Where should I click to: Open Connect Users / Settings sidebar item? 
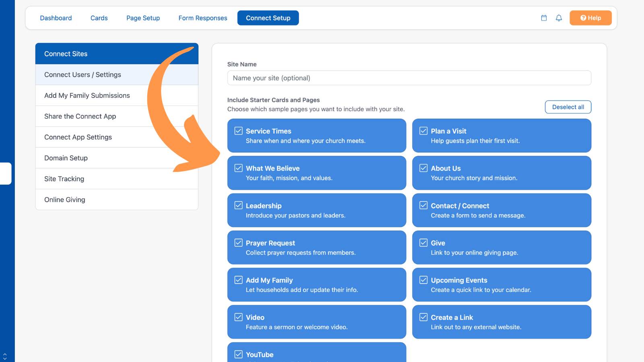click(x=117, y=74)
